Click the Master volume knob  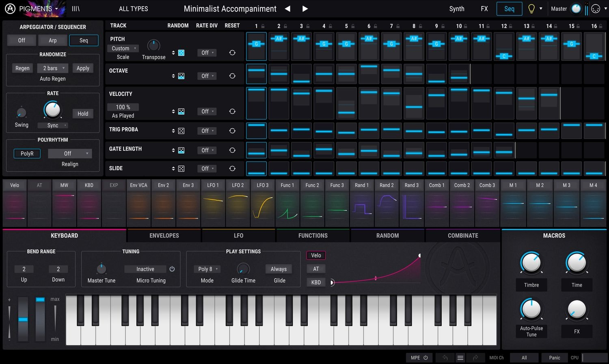[576, 9]
